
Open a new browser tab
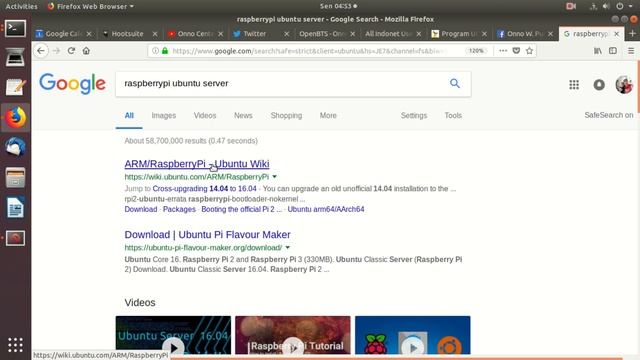coord(632,33)
